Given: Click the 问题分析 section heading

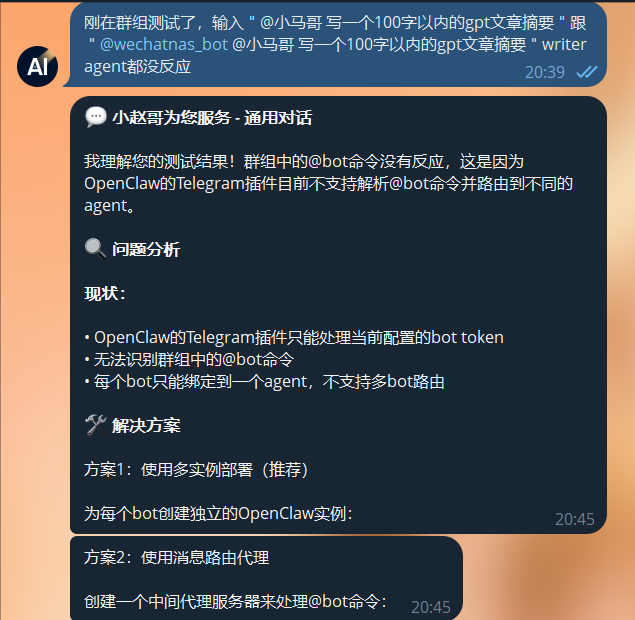Looking at the screenshot, I should 146,249.
